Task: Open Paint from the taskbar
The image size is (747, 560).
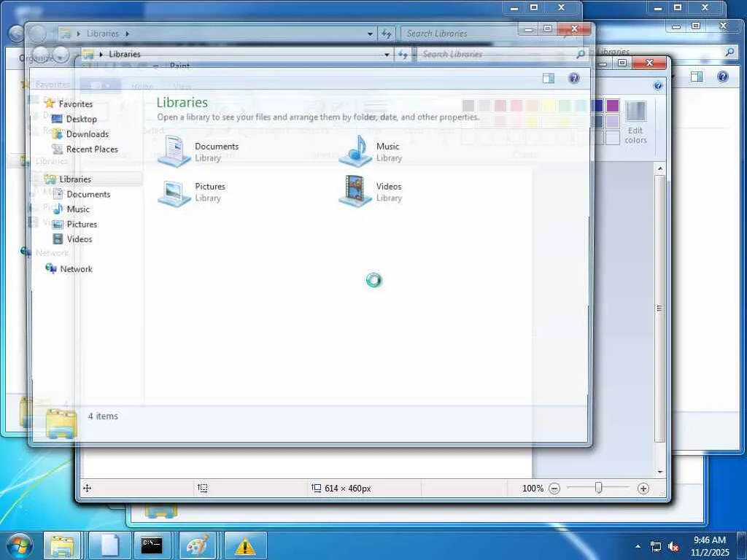Action: pos(197,545)
